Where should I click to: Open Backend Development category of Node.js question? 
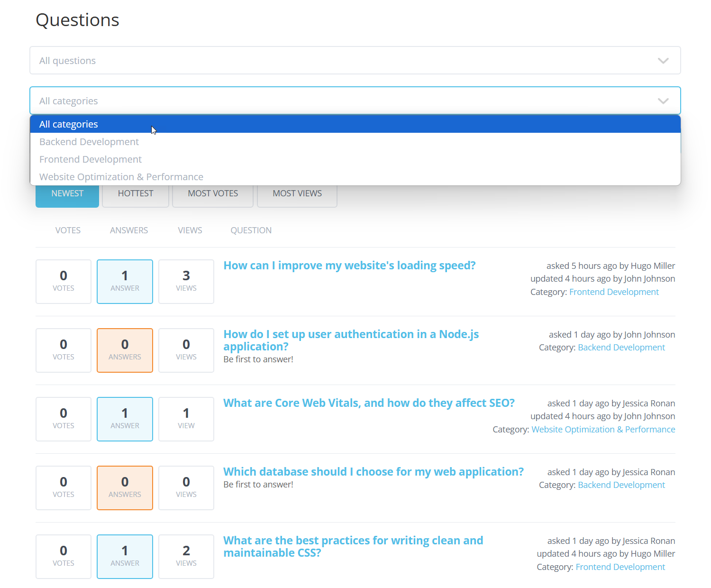pos(621,348)
